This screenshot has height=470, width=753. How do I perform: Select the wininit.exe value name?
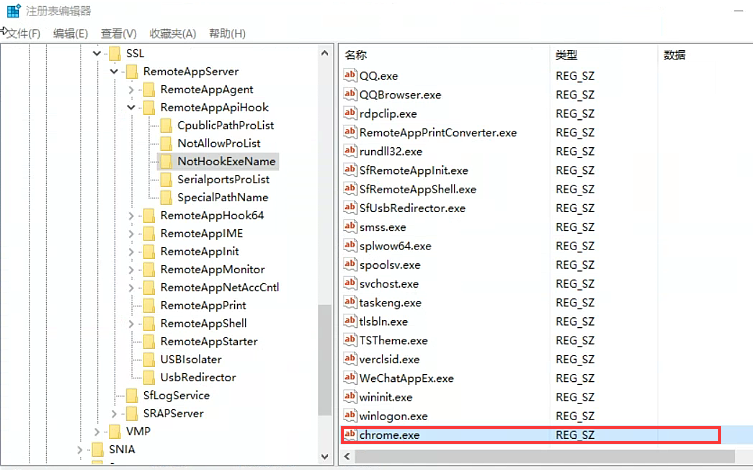point(386,398)
